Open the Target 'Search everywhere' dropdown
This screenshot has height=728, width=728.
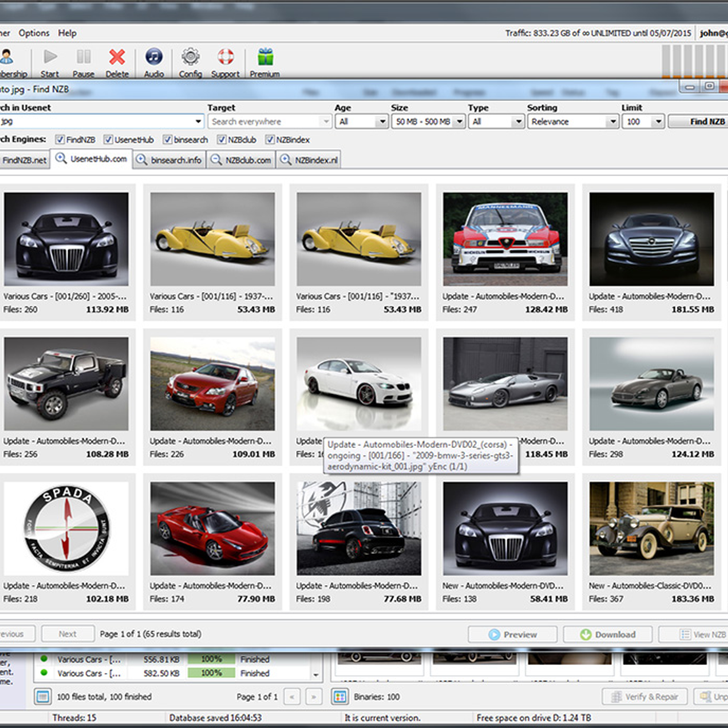[269, 121]
